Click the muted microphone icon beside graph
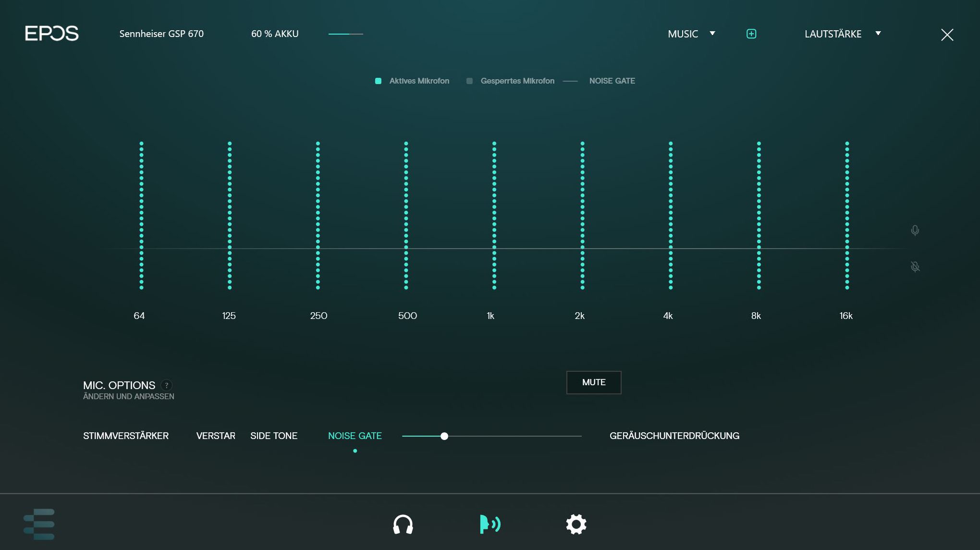 915,267
